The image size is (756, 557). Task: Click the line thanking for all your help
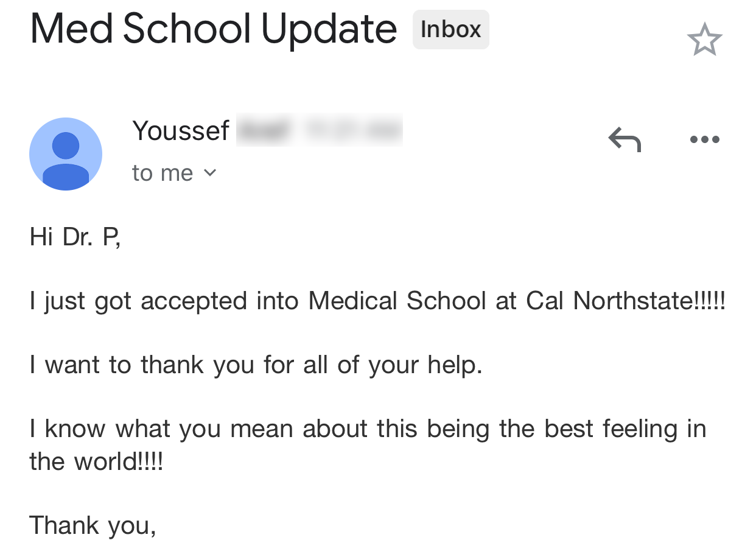pos(256,365)
